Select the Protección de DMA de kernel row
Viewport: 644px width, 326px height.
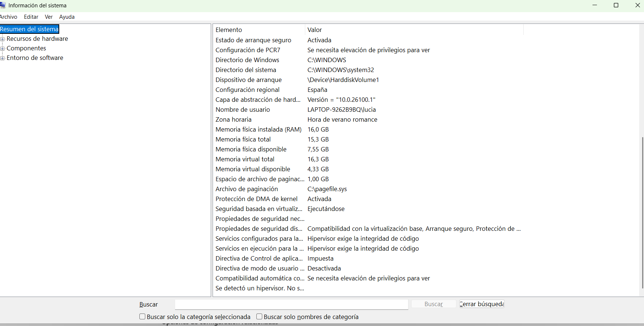(x=368, y=199)
